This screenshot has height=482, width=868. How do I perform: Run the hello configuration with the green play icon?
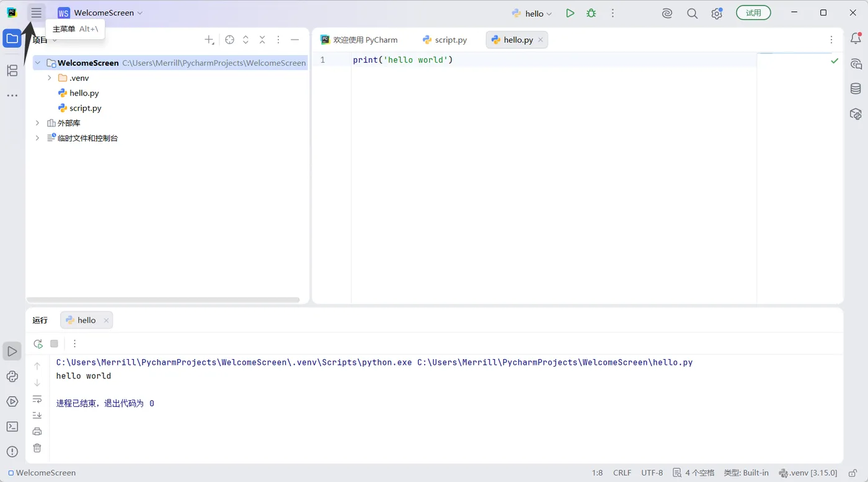coord(570,13)
